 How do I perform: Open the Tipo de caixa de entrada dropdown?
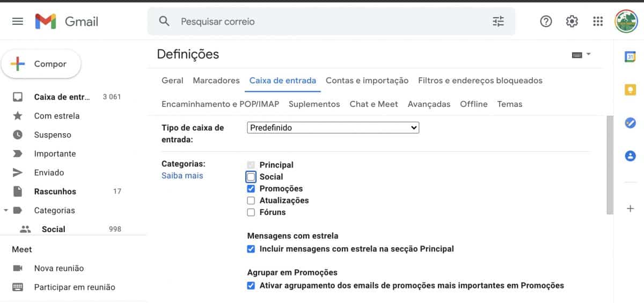pos(333,128)
